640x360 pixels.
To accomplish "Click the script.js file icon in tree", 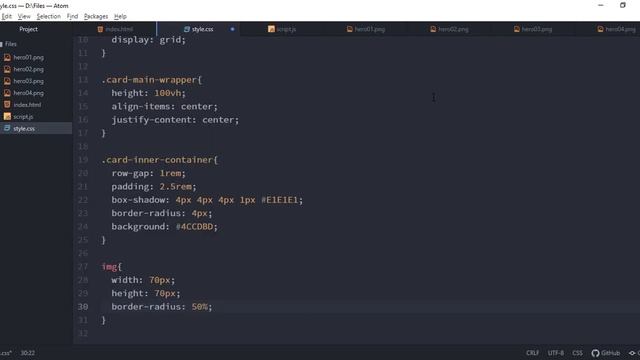I will (7, 116).
